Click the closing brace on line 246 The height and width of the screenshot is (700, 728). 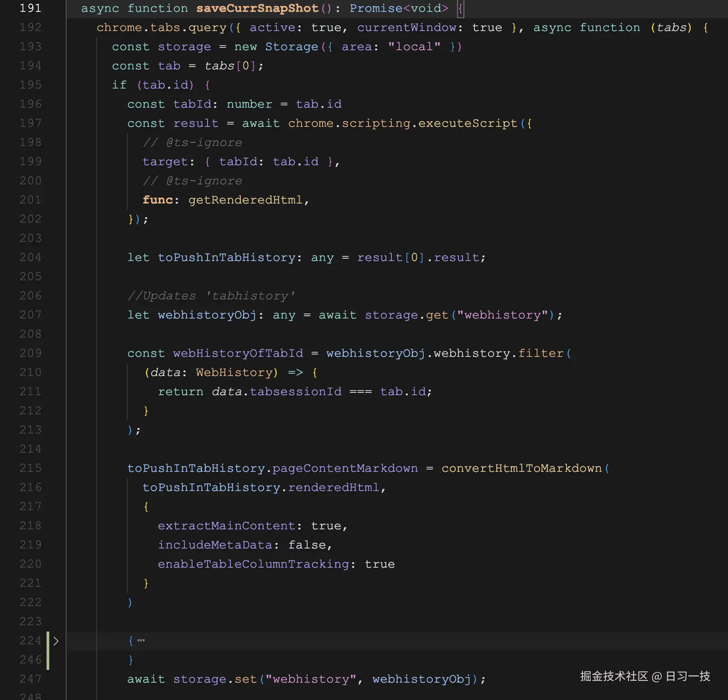click(131, 660)
